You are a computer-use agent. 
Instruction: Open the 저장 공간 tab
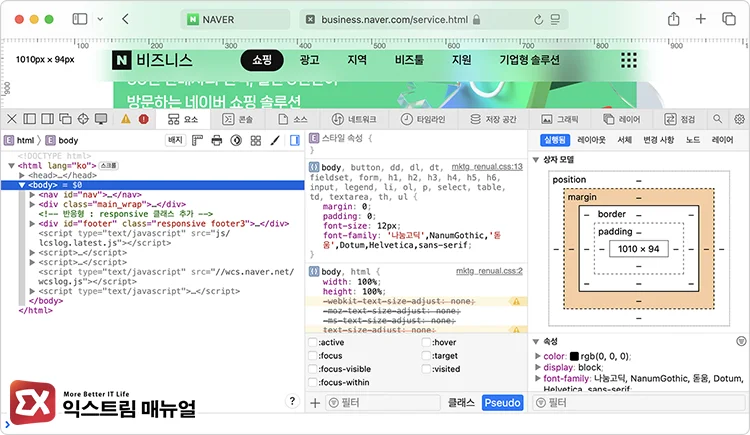493,119
